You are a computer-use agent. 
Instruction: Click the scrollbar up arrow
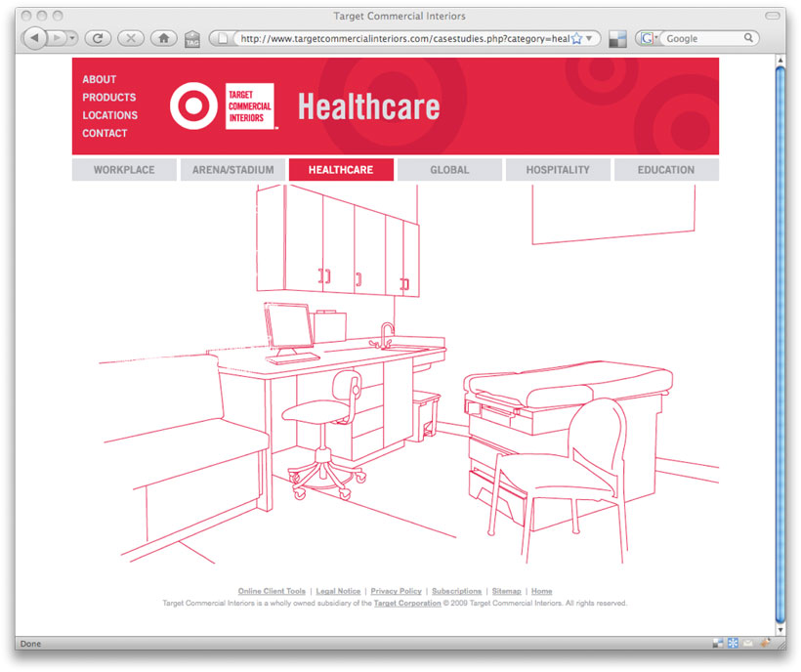point(780,61)
